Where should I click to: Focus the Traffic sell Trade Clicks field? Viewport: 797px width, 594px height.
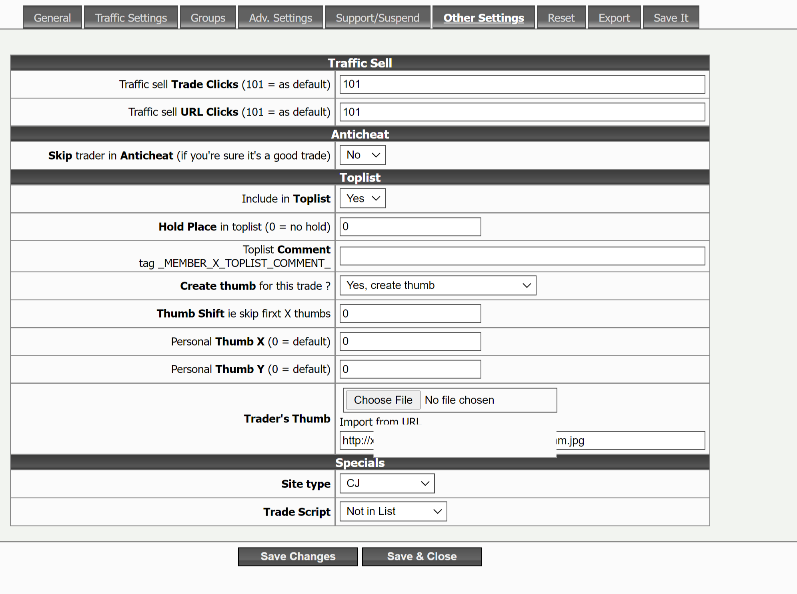522,84
